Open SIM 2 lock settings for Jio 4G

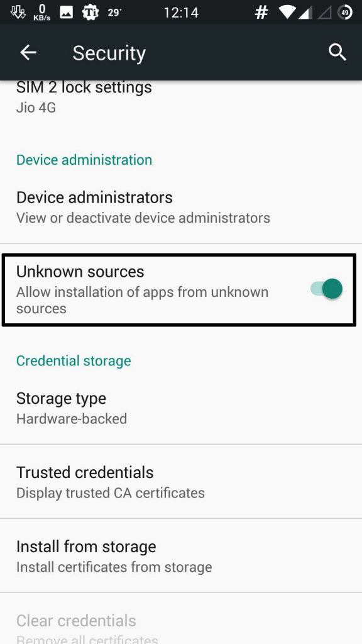pos(181,99)
